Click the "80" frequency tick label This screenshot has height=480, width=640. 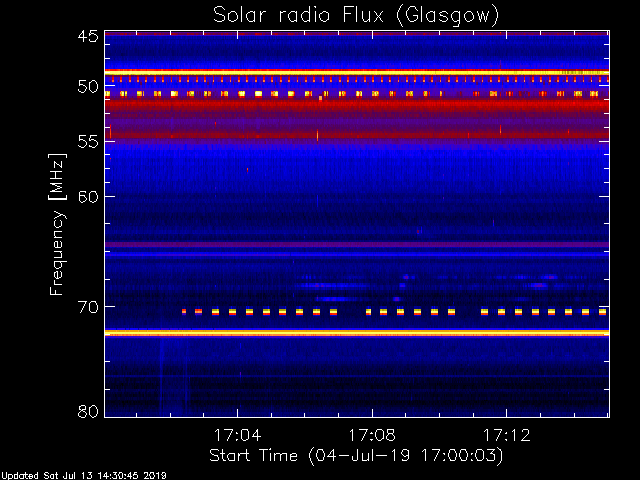tap(88, 411)
